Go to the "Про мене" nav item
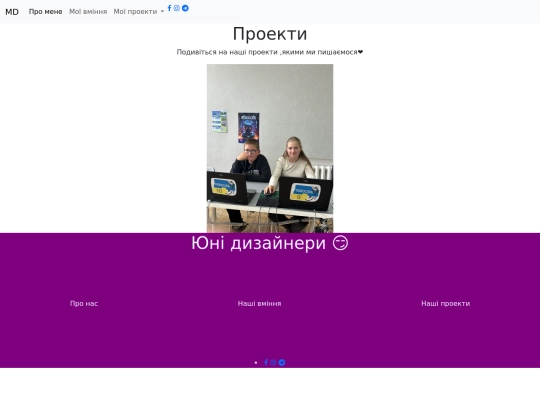540x405 pixels. click(45, 12)
